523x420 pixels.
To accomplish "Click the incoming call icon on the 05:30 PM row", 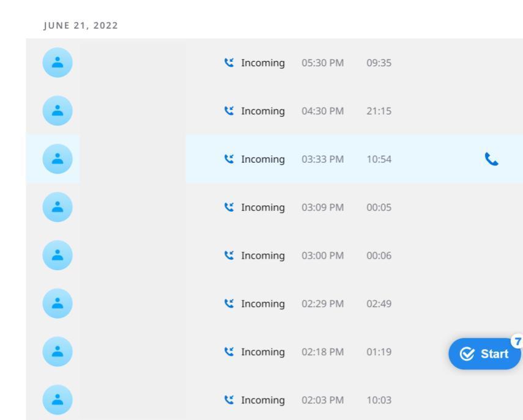I will point(229,63).
